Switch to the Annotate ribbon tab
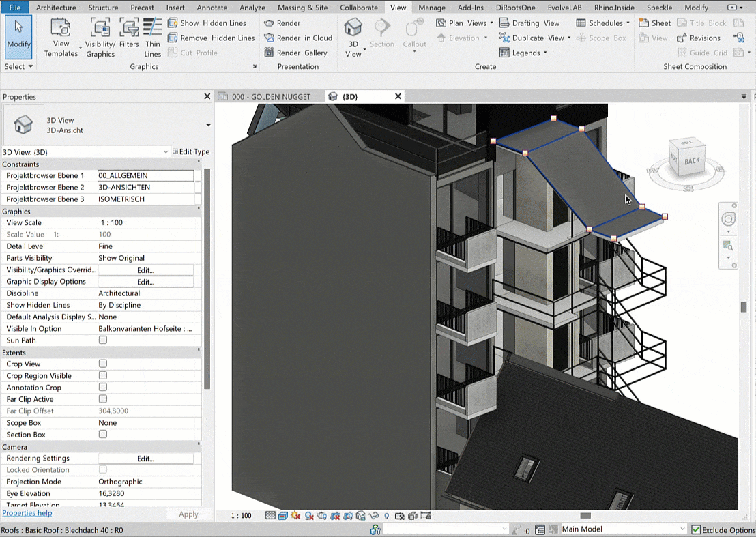The height and width of the screenshot is (537, 756). point(212,8)
